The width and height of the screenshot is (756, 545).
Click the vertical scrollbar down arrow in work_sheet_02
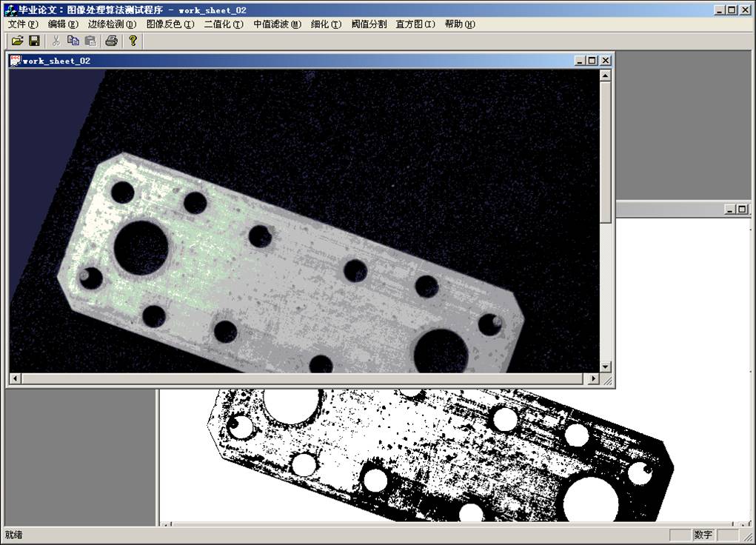pos(606,367)
